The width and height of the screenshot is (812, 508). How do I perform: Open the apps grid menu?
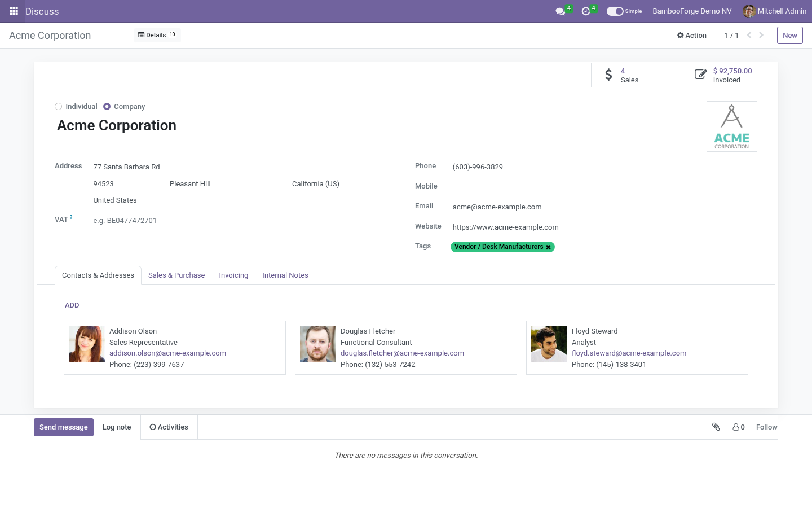pos(14,11)
